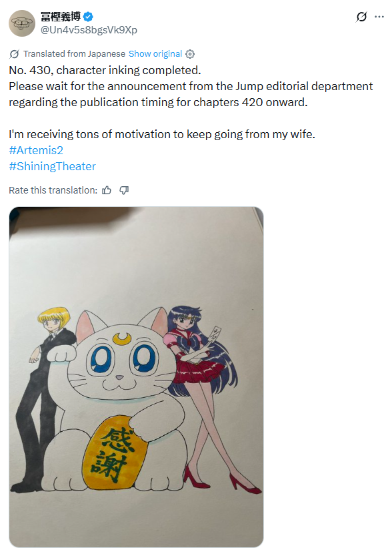Viewport: 392px width, 556px height.
Task: Rate translation with thumbs up
Action: click(x=107, y=190)
